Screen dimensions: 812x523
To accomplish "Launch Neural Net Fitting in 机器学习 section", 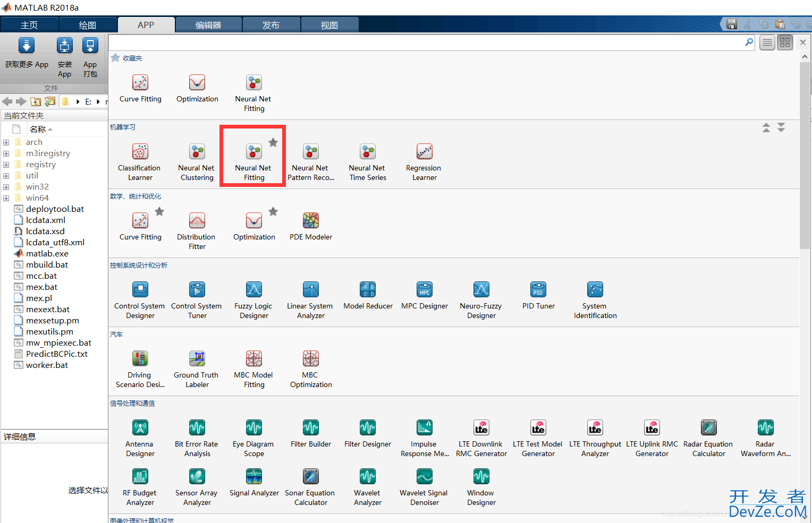I will 253,162.
